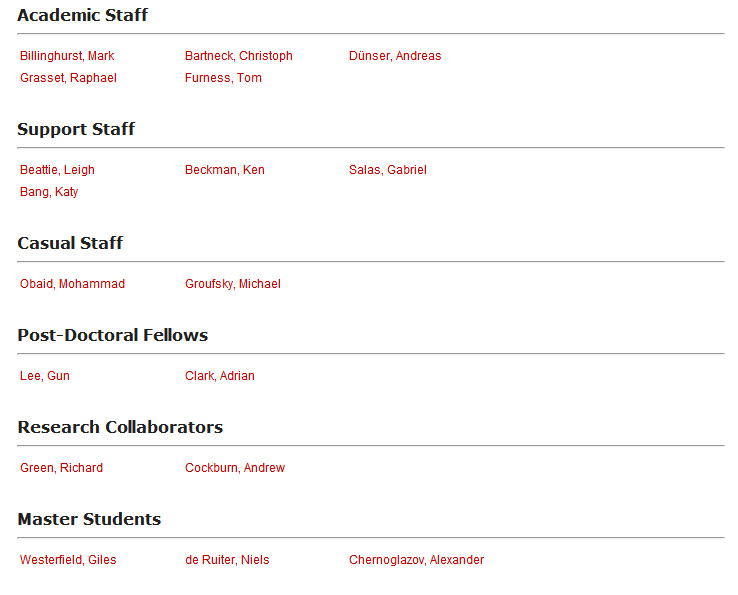This screenshot has height=595, width=738.
Task: Open Obaid, Mohammad casual staff page
Action: pyautogui.click(x=72, y=284)
